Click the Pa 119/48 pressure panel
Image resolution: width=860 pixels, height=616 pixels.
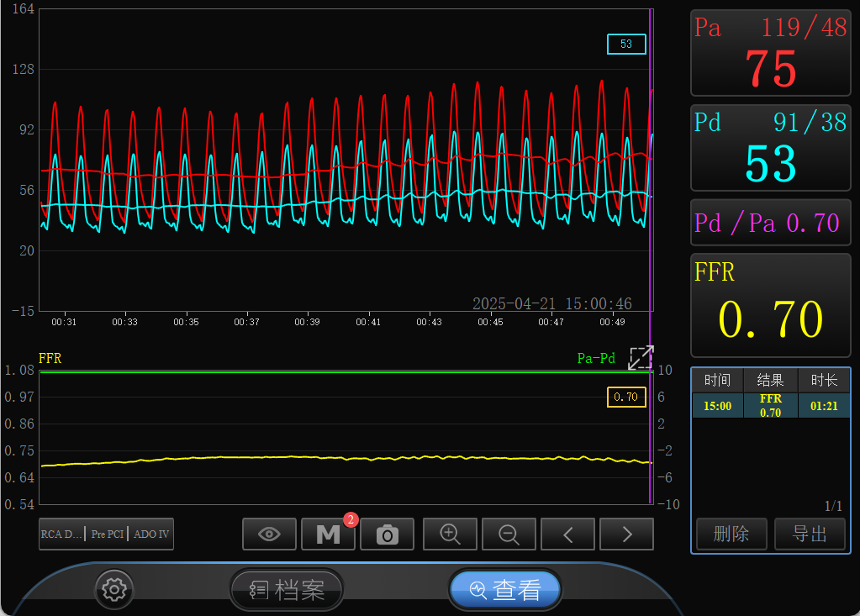point(771,53)
